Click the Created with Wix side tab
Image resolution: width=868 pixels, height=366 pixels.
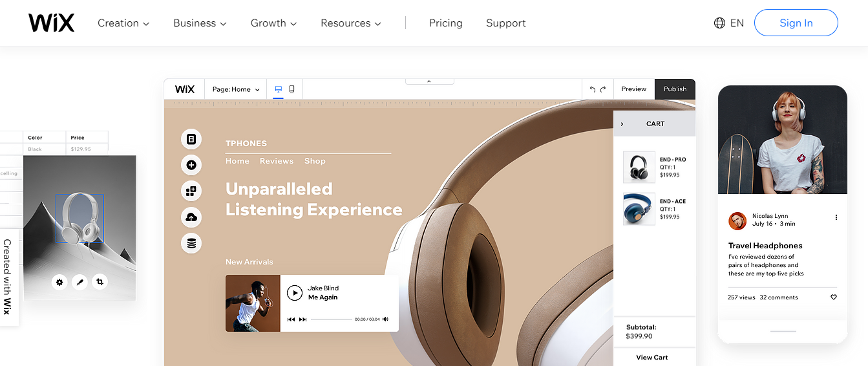coord(8,277)
